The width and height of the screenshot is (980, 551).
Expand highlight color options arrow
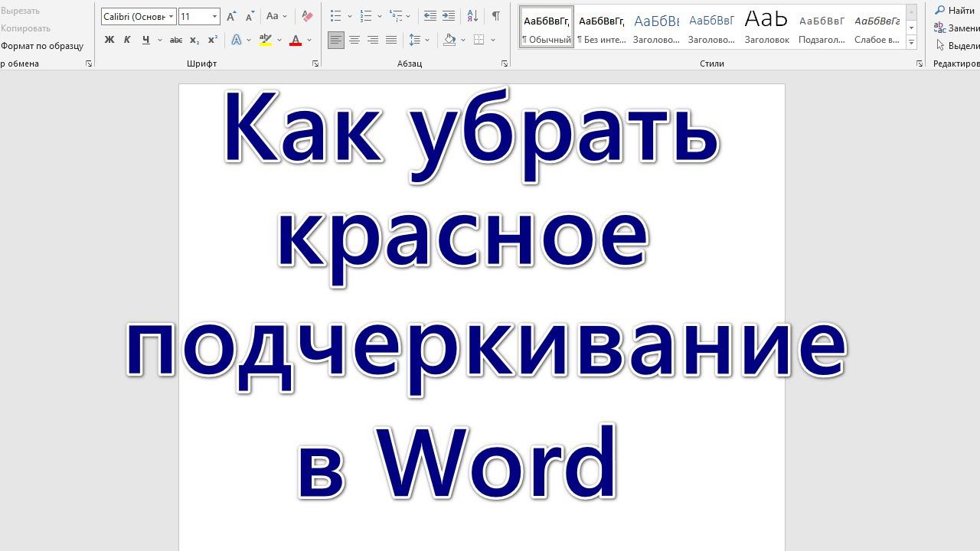click(x=279, y=40)
